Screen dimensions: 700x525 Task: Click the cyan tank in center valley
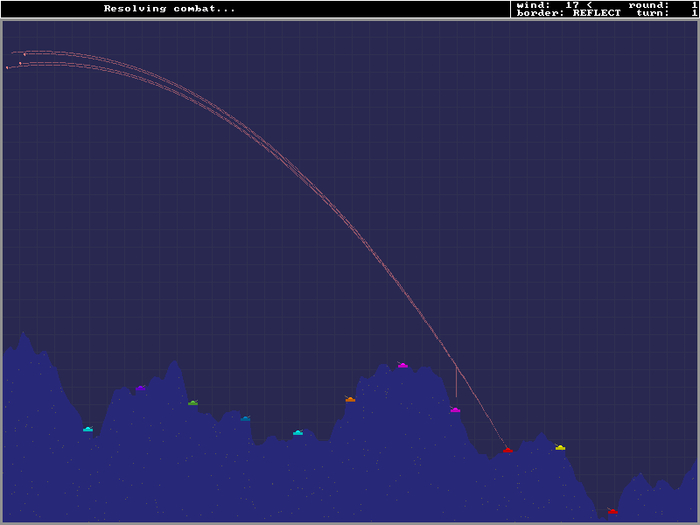click(x=298, y=433)
